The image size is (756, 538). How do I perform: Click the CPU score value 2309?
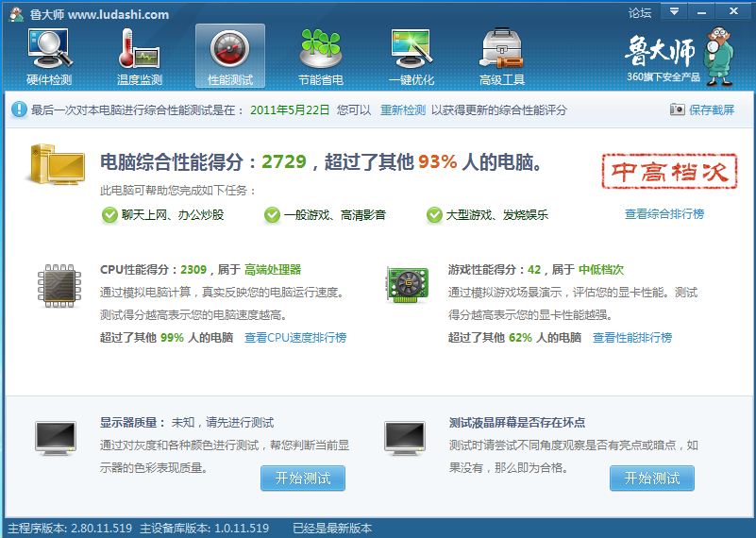pyautogui.click(x=193, y=270)
